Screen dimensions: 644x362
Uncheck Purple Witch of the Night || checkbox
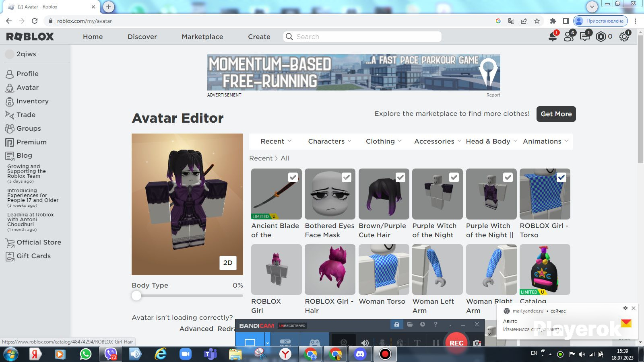[508, 177]
